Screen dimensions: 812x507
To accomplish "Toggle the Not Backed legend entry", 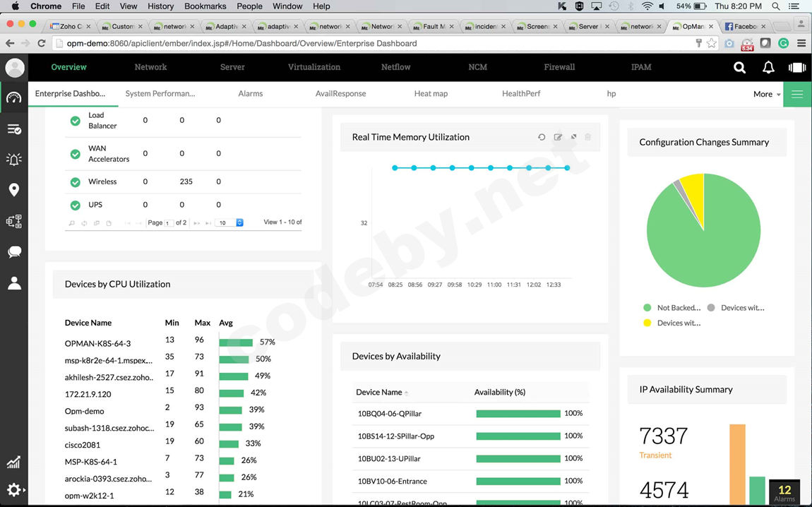I will [x=672, y=308].
